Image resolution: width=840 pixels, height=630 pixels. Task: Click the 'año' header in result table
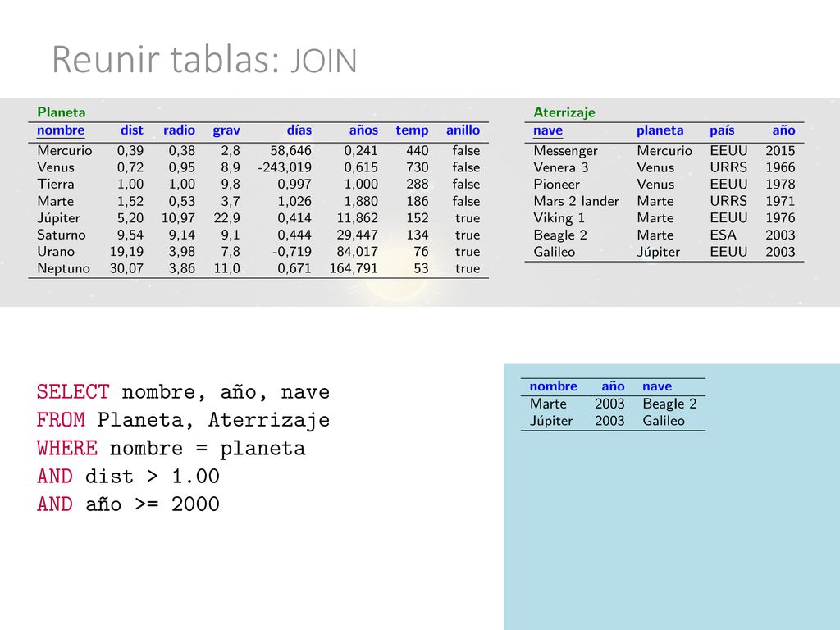613,386
